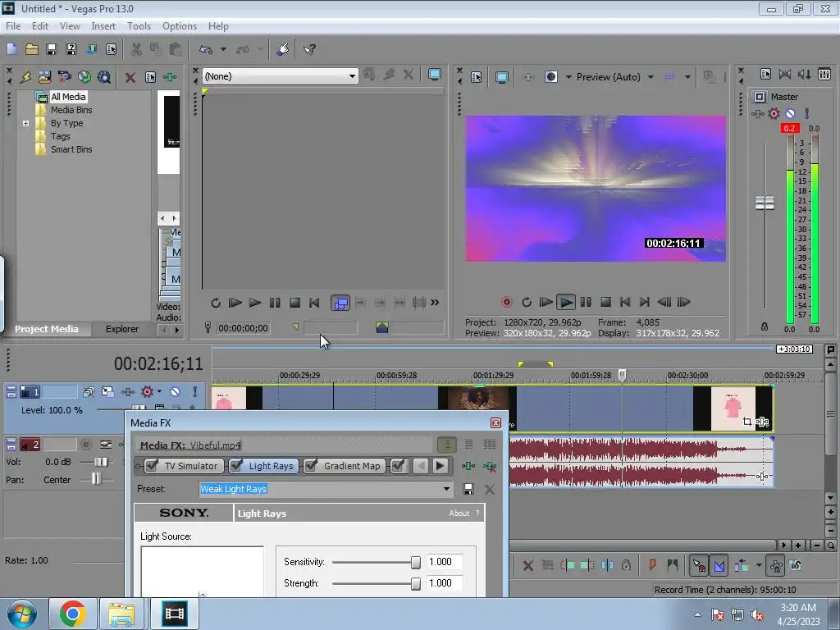The width and height of the screenshot is (840, 630).
Task: Stop playback in the video preview panel
Action: (x=605, y=302)
